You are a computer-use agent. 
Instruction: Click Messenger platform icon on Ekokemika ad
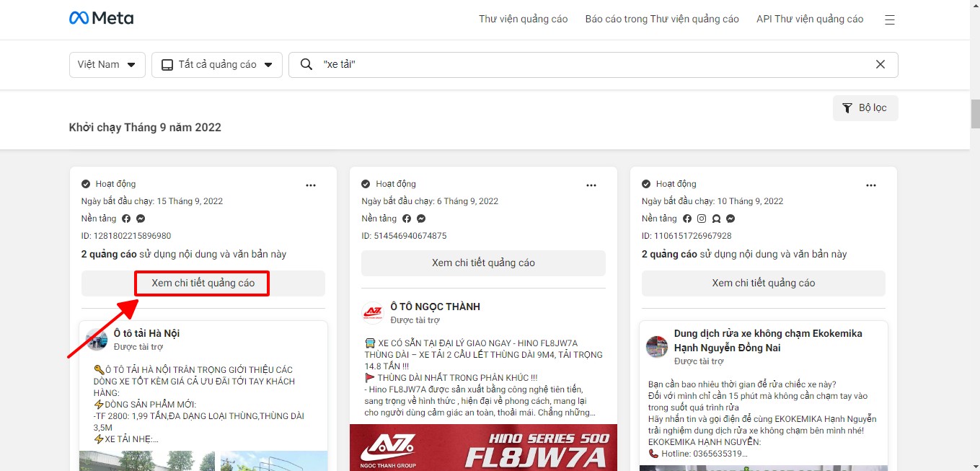pyautogui.click(x=730, y=219)
